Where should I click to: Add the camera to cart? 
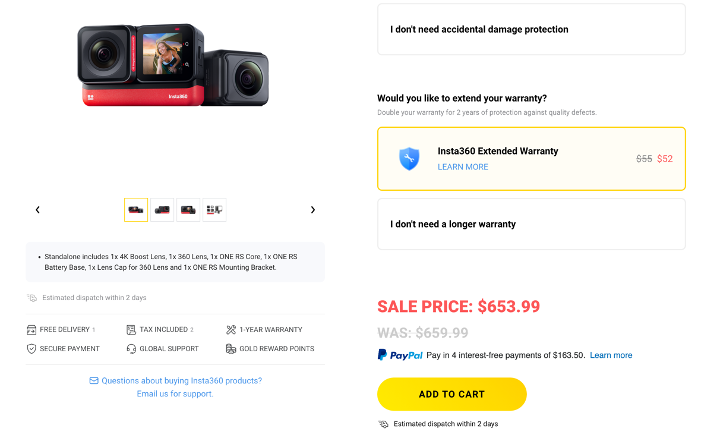(451, 394)
